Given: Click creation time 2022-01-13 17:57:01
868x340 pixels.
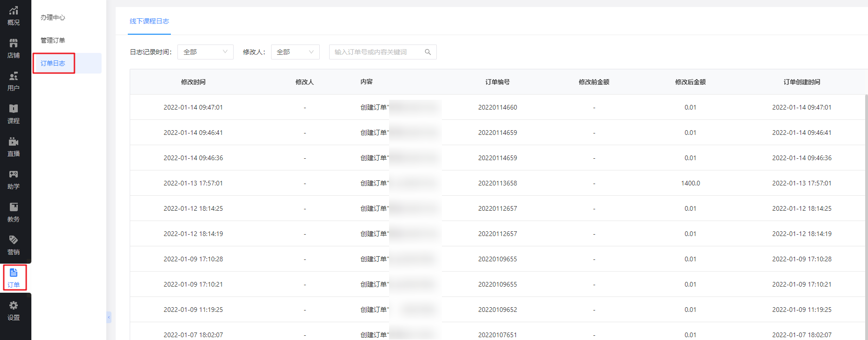Looking at the screenshot, I should coord(802,183).
